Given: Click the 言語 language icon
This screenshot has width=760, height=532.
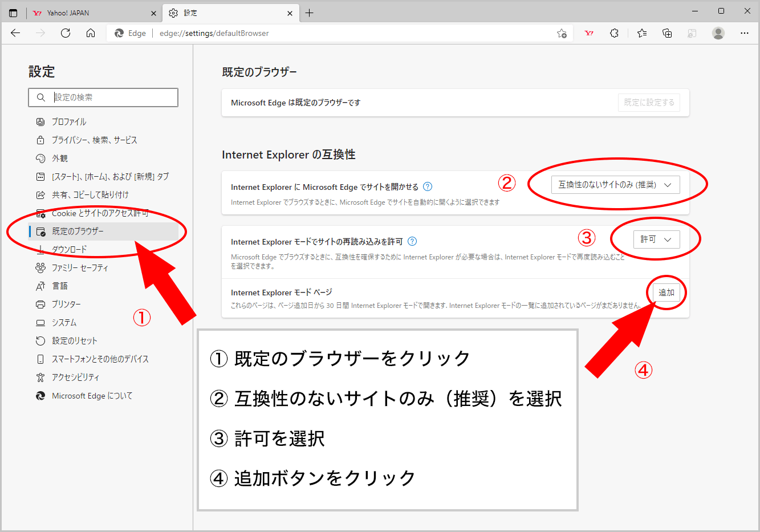Looking at the screenshot, I should [x=40, y=286].
